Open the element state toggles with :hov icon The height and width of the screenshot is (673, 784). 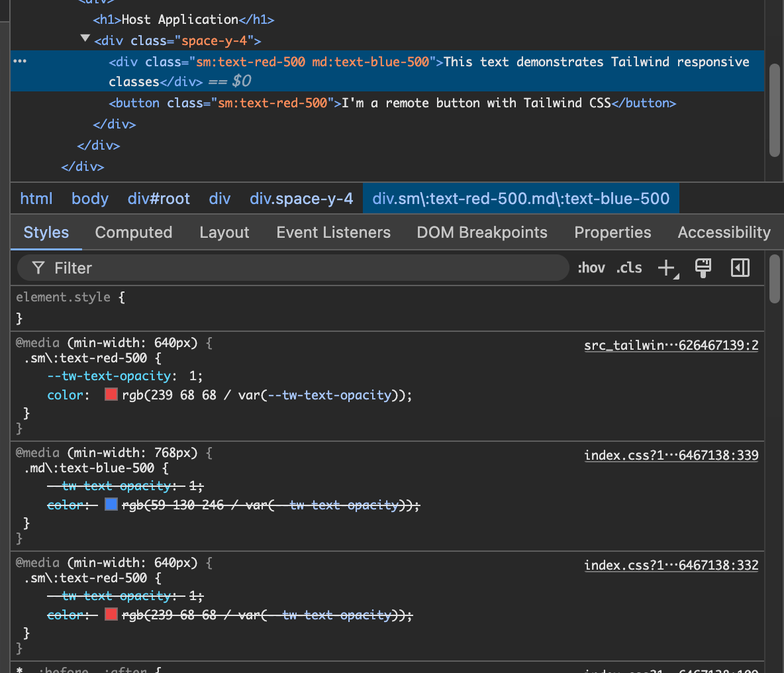pyautogui.click(x=591, y=268)
